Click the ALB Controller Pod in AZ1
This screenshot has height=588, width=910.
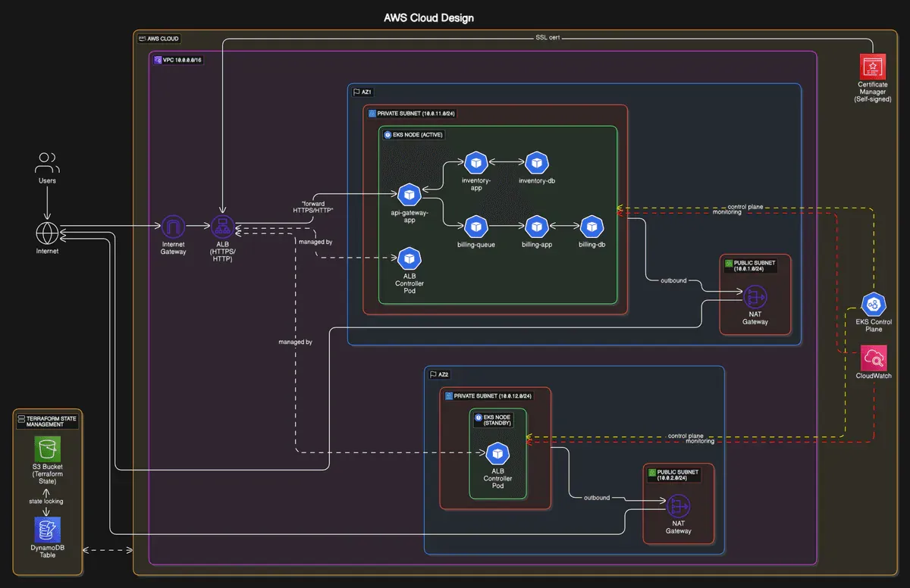coord(409,258)
